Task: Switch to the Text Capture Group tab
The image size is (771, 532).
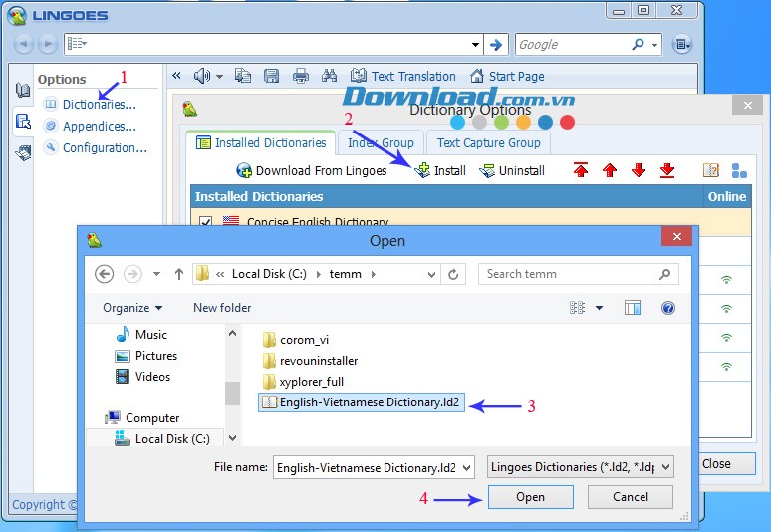Action: tap(488, 142)
